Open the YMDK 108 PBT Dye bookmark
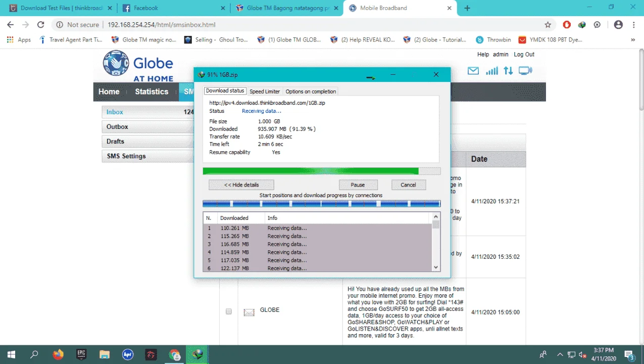The width and height of the screenshot is (644, 364). click(x=551, y=39)
